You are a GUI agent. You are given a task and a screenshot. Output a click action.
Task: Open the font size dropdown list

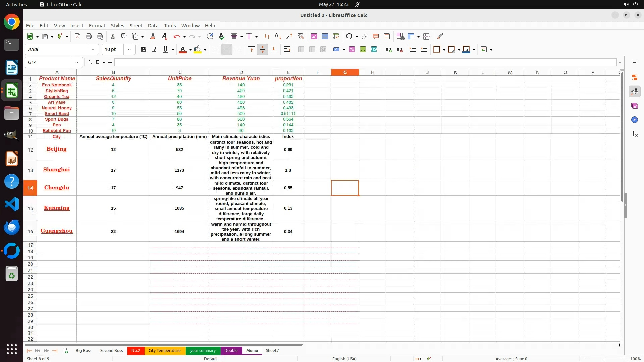pos(129,49)
